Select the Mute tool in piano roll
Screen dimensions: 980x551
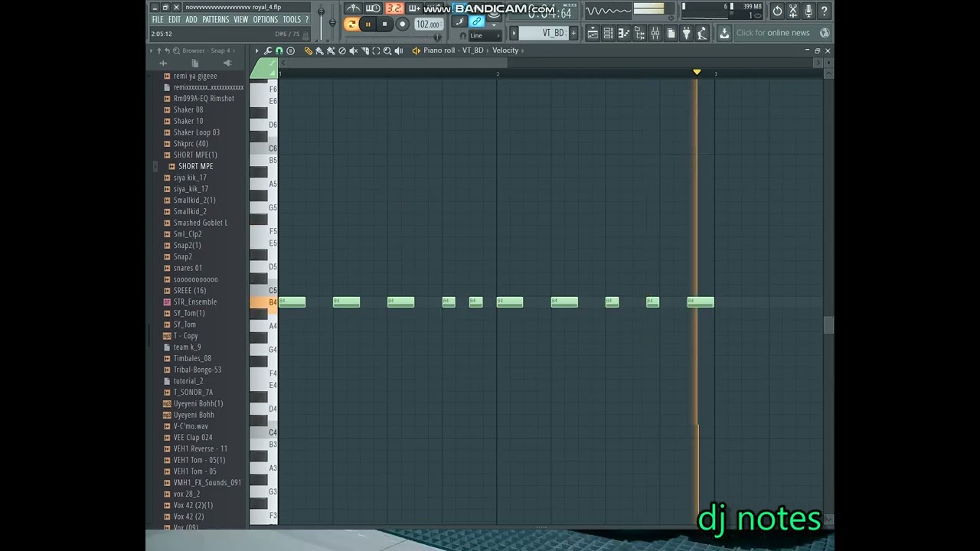[353, 51]
